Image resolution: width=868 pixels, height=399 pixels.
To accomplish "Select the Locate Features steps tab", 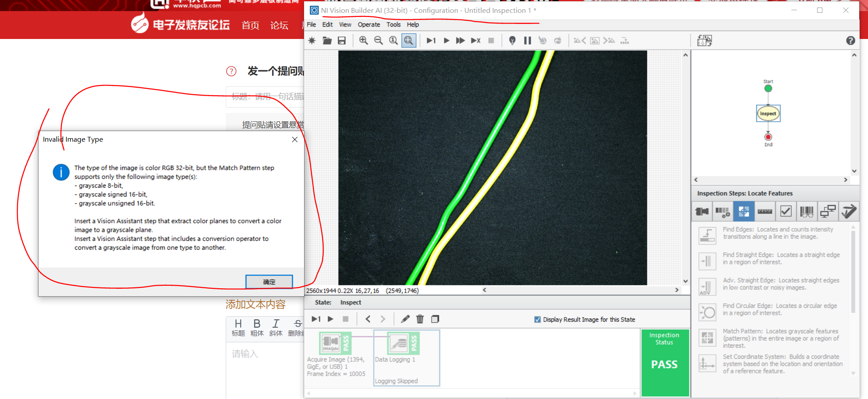I will pos(744,212).
